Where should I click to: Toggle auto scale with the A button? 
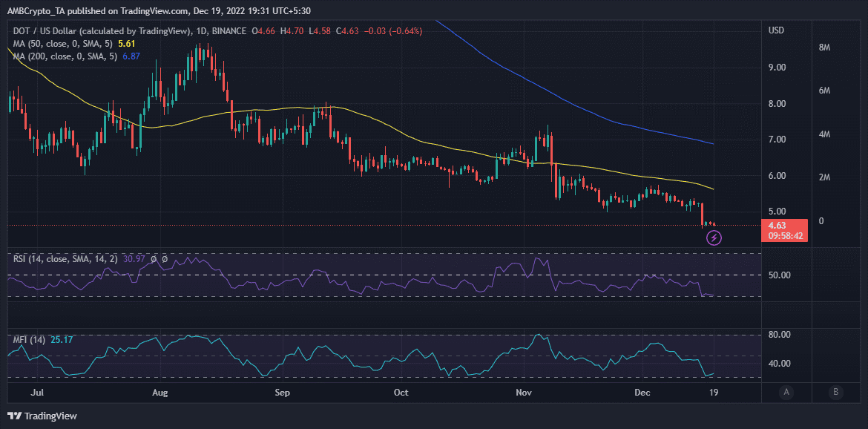786,392
